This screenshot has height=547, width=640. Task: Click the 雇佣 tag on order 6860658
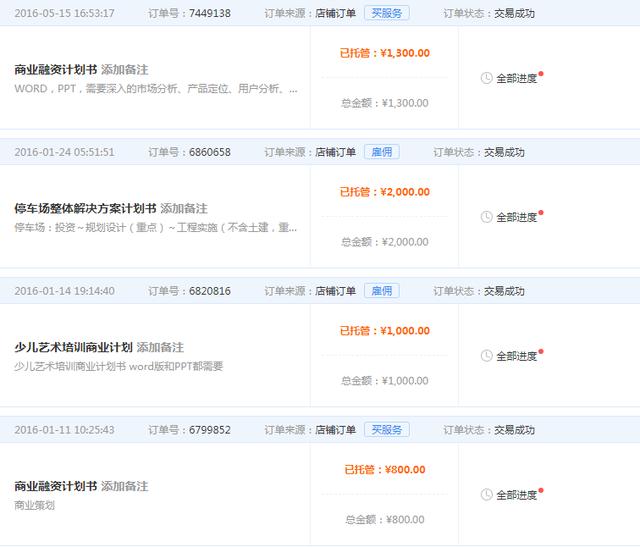[381, 152]
